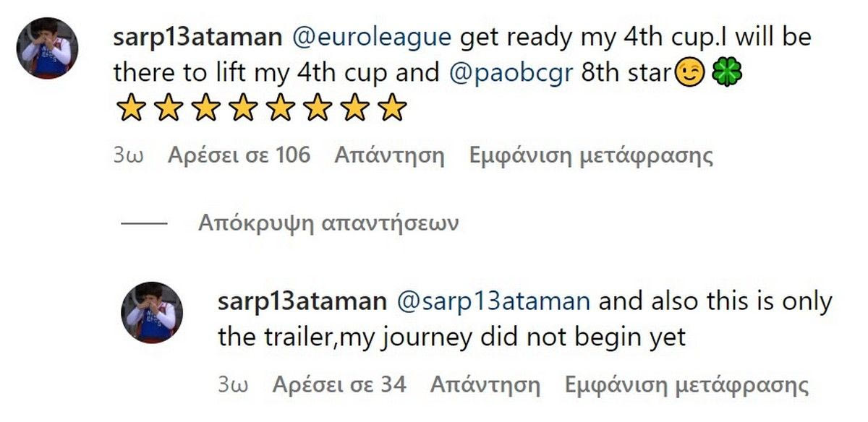Click the line beside Απόκρυψη απαντήσεων
Viewport: 868px width, 422px height.
[144, 223]
